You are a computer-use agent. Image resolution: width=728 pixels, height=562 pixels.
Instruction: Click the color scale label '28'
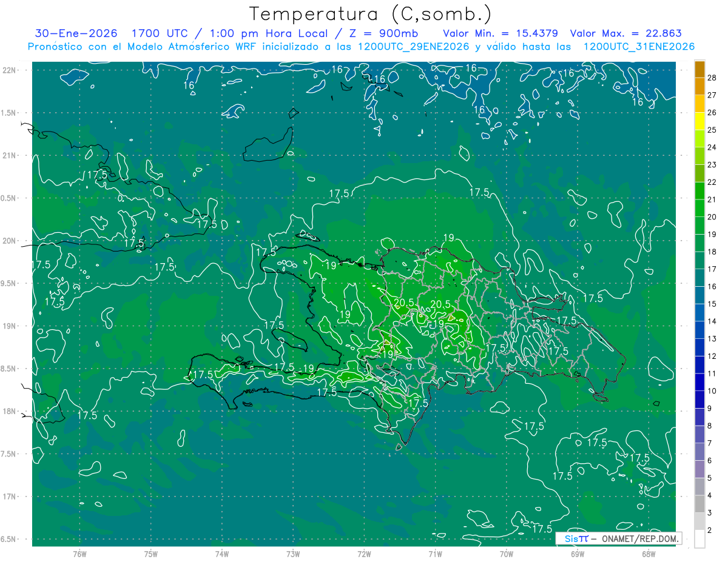pyautogui.click(x=712, y=78)
